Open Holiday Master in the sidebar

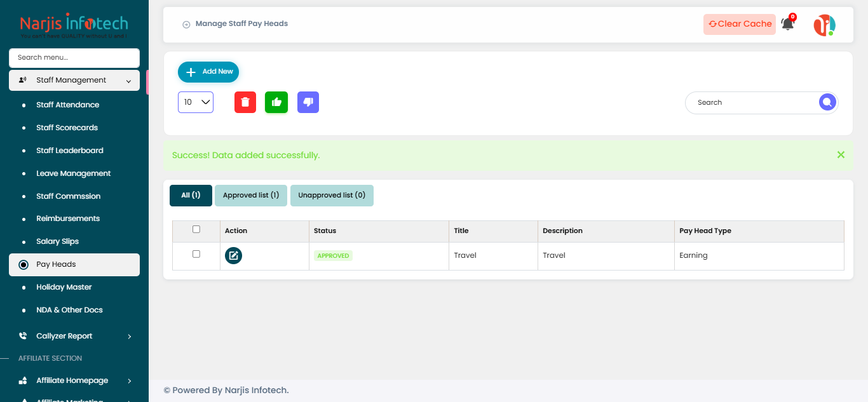[x=64, y=287]
